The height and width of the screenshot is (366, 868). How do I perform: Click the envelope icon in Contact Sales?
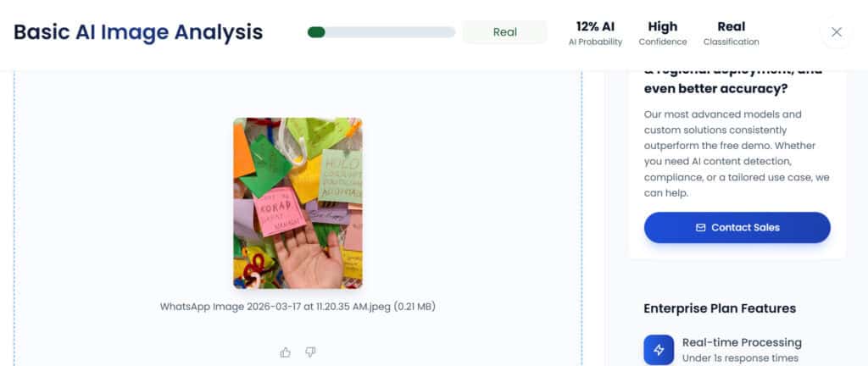click(x=701, y=227)
